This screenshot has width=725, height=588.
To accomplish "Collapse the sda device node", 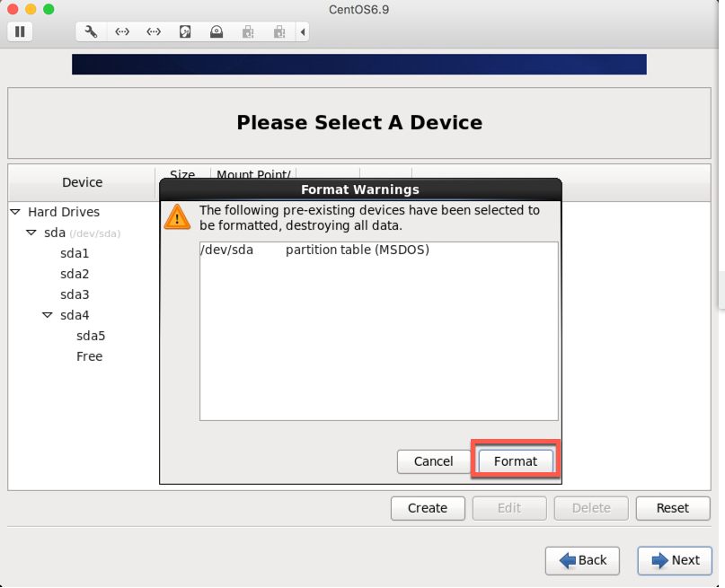I will 31,233.
